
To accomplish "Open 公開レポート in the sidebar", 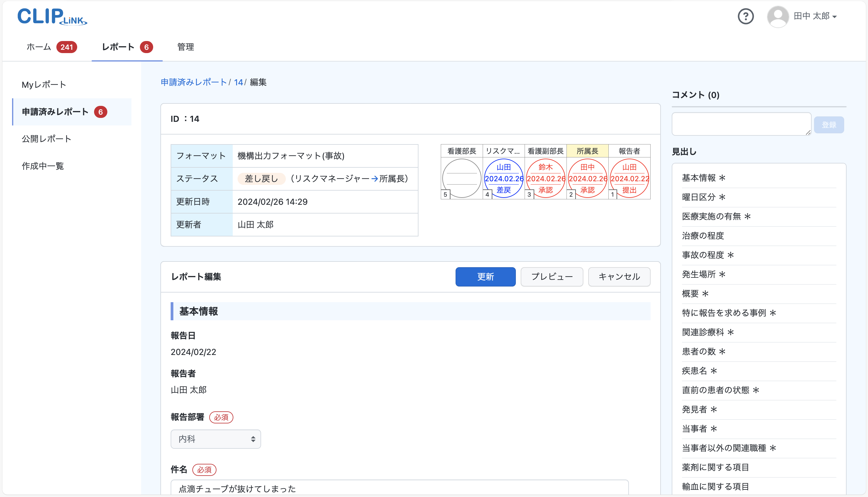I will point(46,139).
